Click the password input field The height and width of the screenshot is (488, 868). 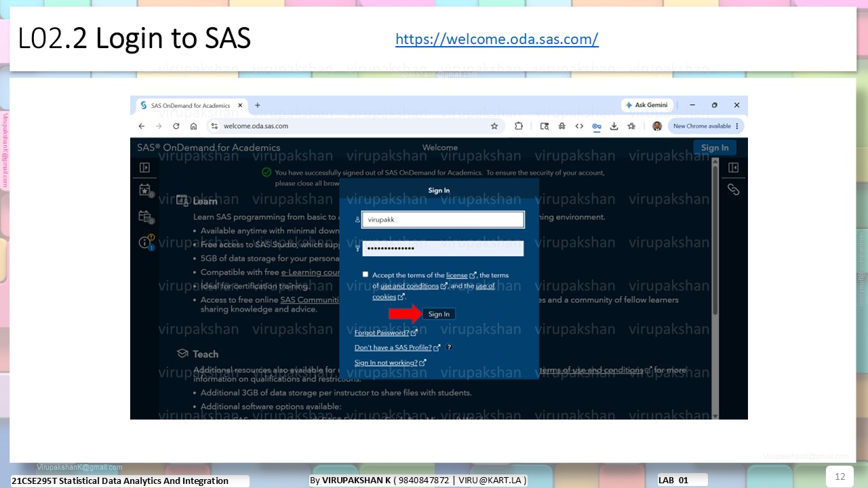pyautogui.click(x=443, y=249)
